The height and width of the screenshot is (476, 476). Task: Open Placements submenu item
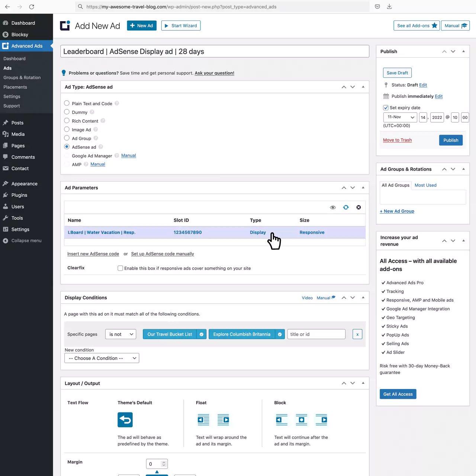tap(15, 87)
